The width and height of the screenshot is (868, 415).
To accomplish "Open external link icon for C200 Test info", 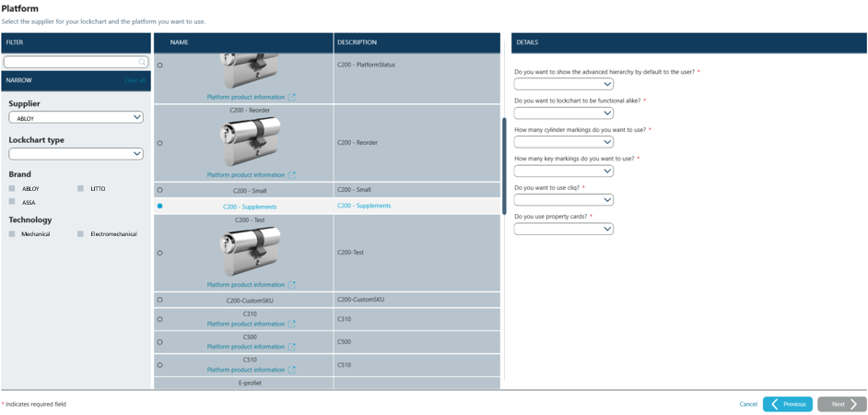I will [x=292, y=285].
